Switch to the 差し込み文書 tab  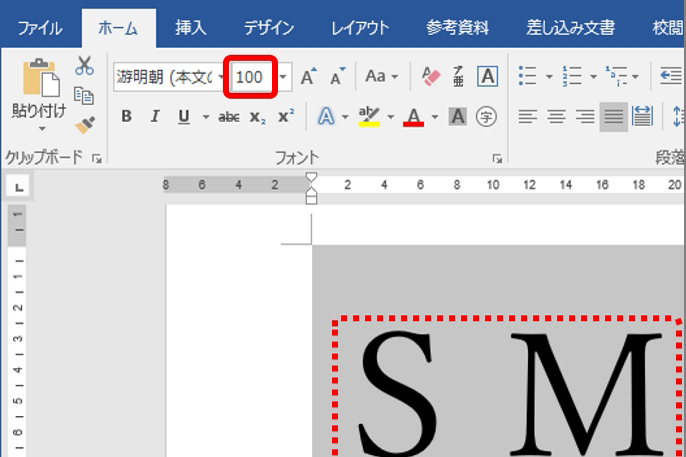(570, 28)
